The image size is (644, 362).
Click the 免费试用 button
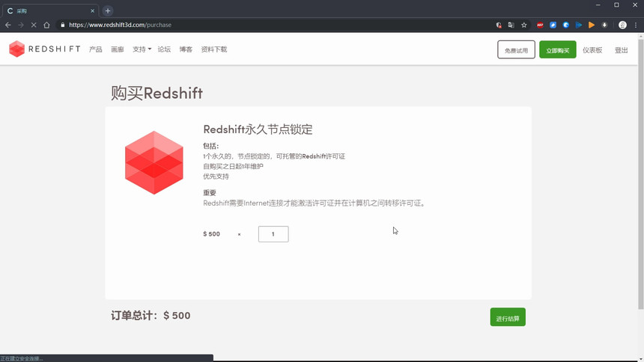[516, 49]
